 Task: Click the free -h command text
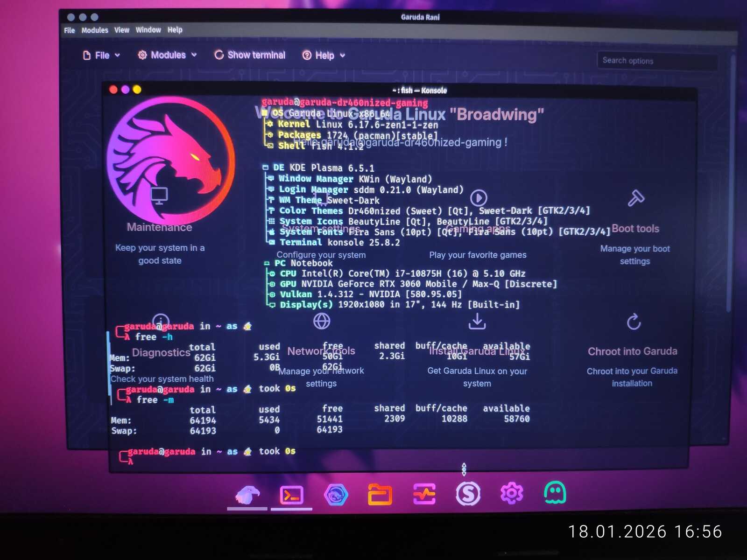[154, 337]
